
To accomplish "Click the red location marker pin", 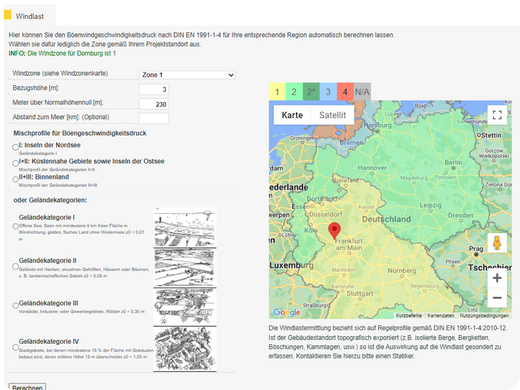I will point(334,231).
